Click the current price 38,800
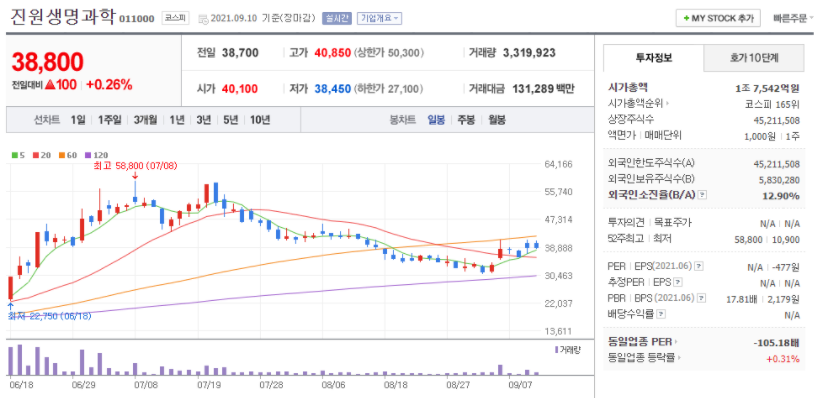 tap(47, 62)
